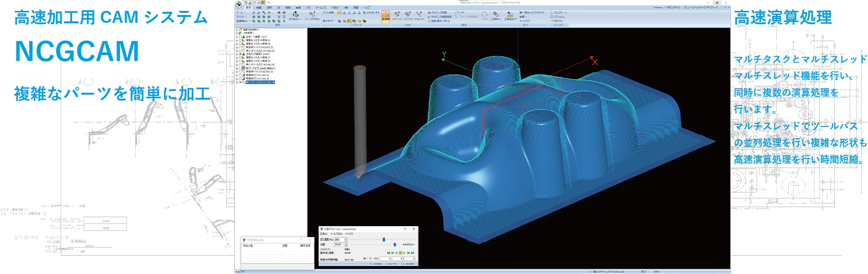Open the 表示タイプ display type dropdown
This screenshot has width=868, height=274.
[x=329, y=21]
